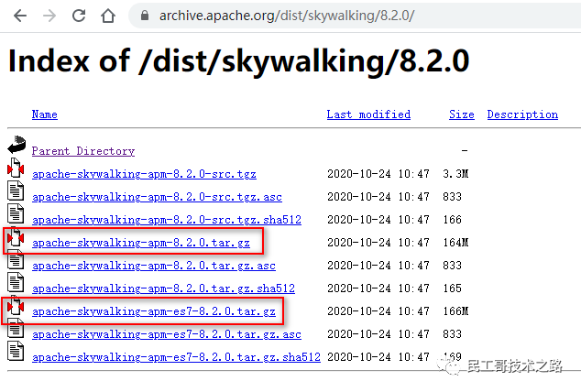The width and height of the screenshot is (581, 392).
Task: Sort listing by the Description column
Action: [x=522, y=114]
